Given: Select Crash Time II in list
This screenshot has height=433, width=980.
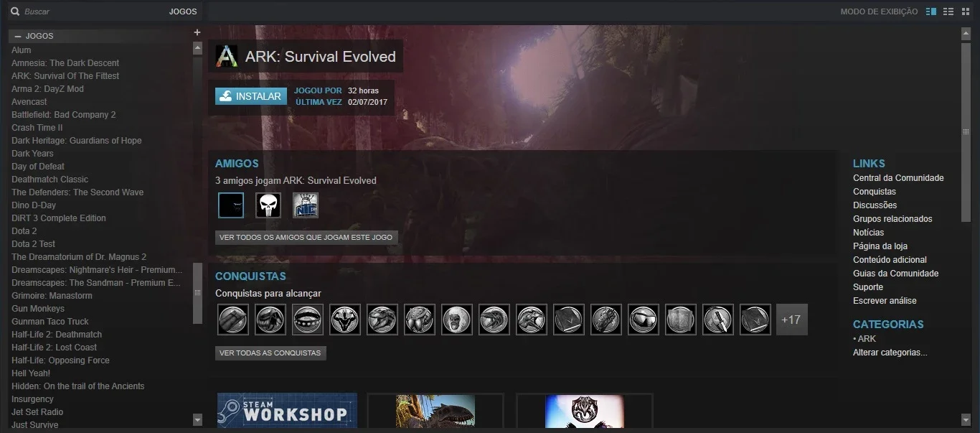Looking at the screenshot, I should pos(37,128).
